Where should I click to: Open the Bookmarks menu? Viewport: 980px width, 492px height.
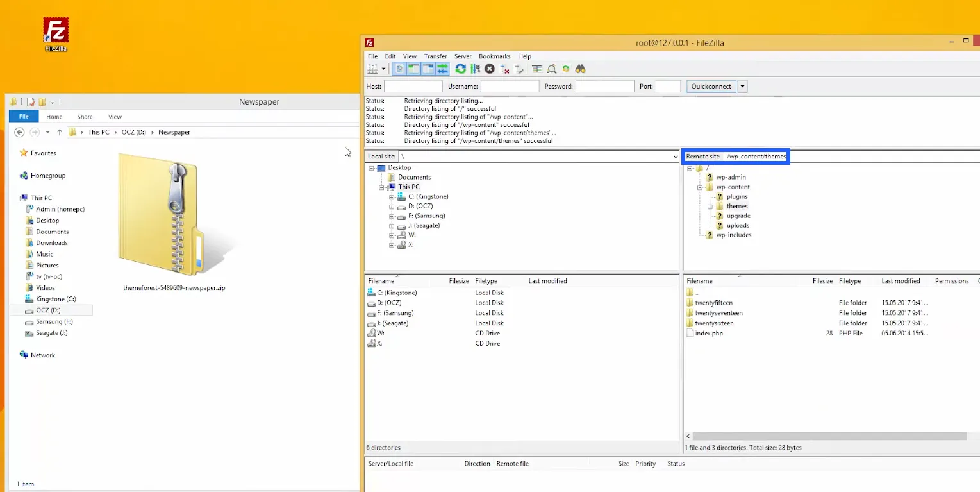click(495, 56)
